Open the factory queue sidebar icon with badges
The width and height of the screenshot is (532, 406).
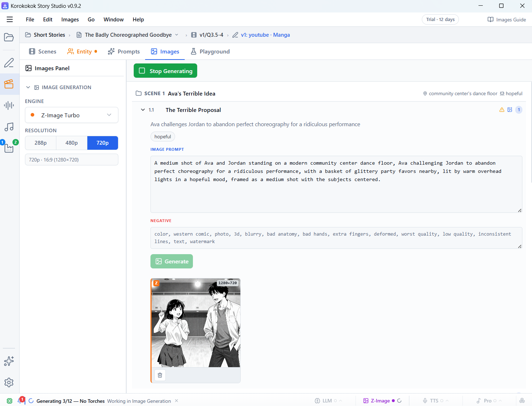pyautogui.click(x=9, y=148)
